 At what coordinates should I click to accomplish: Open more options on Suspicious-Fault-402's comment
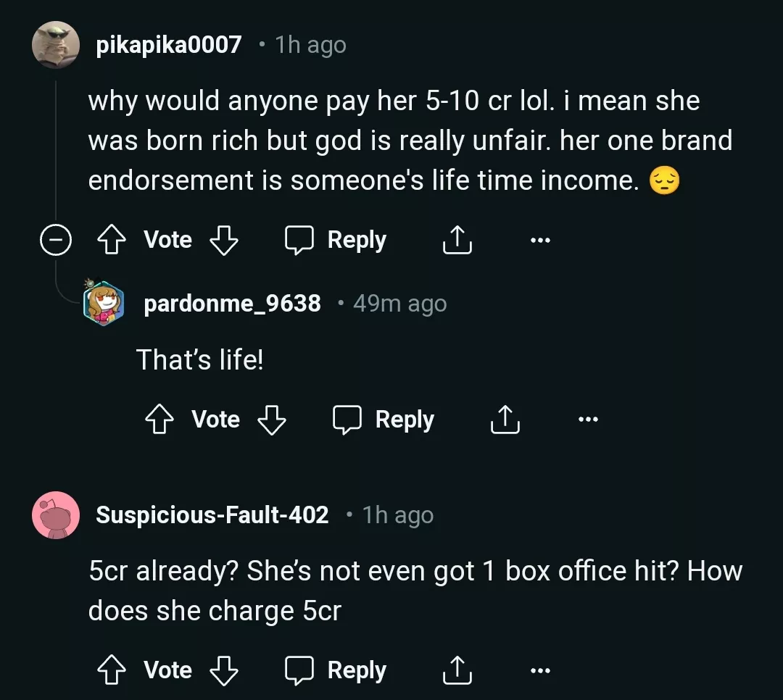coord(539,671)
